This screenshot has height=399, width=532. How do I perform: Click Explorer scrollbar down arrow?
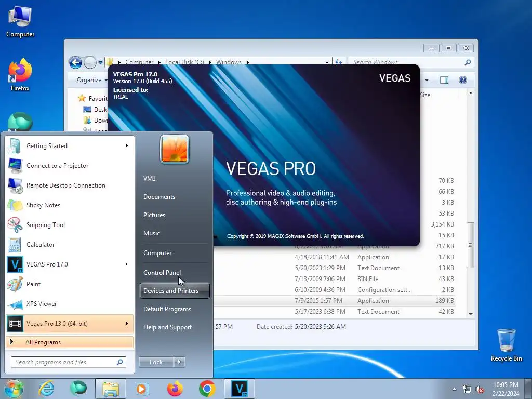tap(471, 314)
